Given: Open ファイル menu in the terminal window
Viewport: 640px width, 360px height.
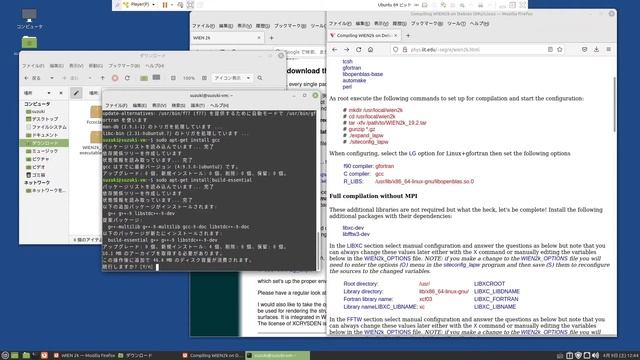Looking at the screenshot, I should coord(116,105).
